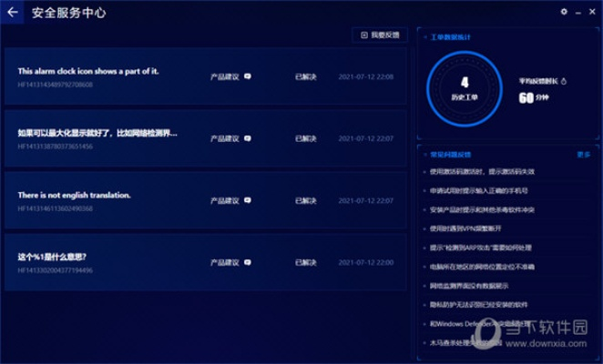Open FAQ about Windows Defender conflict
The image size is (603, 364).
(480, 324)
